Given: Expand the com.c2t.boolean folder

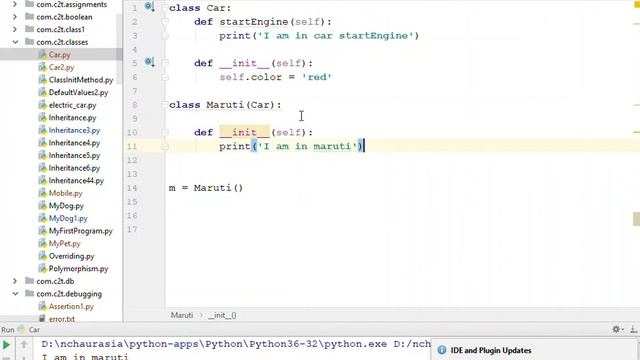Looking at the screenshot, I should pos(15,17).
